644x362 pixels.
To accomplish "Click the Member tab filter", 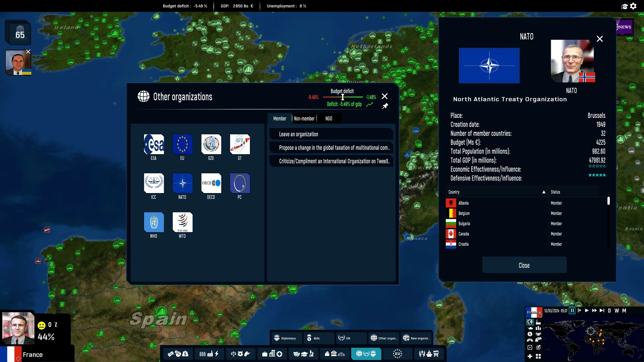I will [279, 118].
